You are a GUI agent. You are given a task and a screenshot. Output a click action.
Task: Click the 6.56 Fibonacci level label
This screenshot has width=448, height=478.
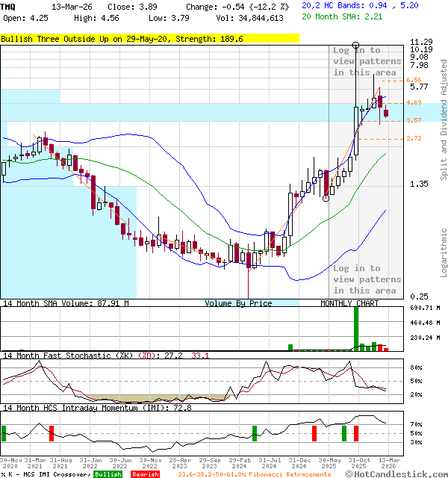tap(414, 80)
